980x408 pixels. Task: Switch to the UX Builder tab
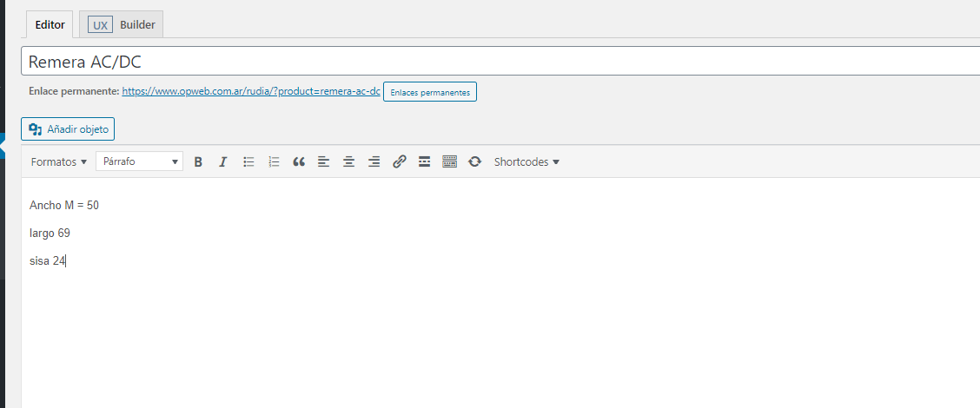click(x=122, y=25)
